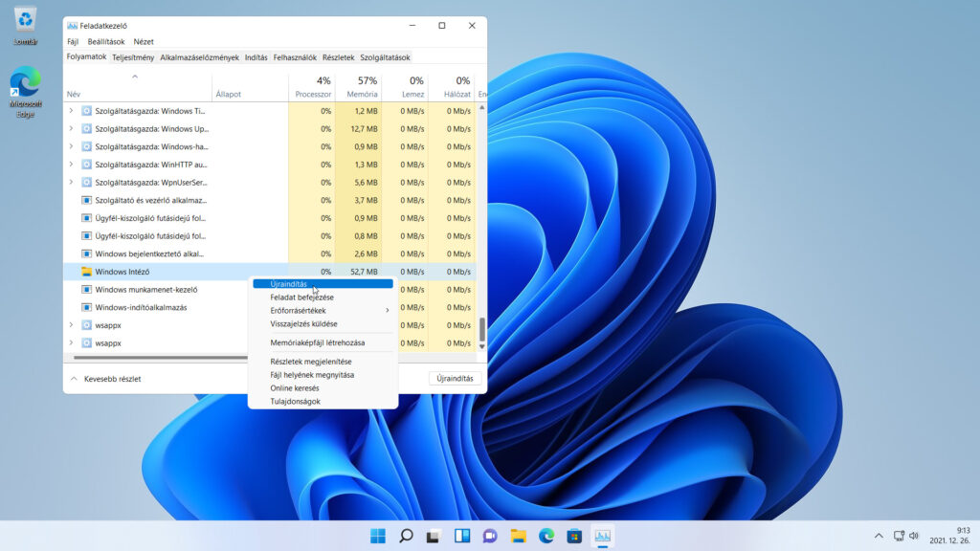Choose Memóriaképfájl létrehozása in context menu
980x551 pixels.
pos(323,342)
